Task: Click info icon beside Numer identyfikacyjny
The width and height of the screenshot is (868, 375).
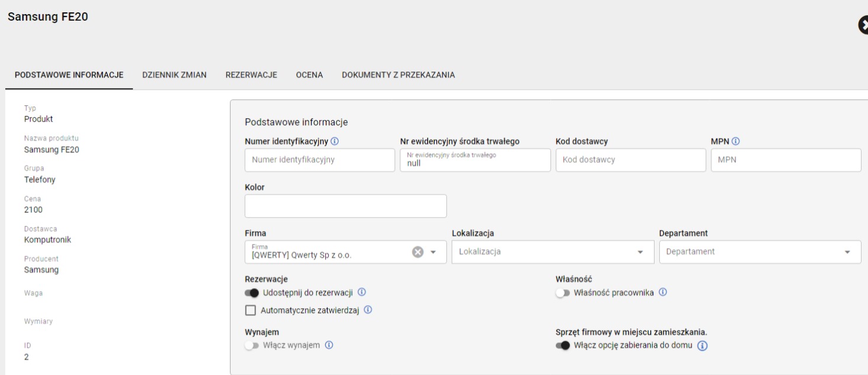Action: point(335,141)
